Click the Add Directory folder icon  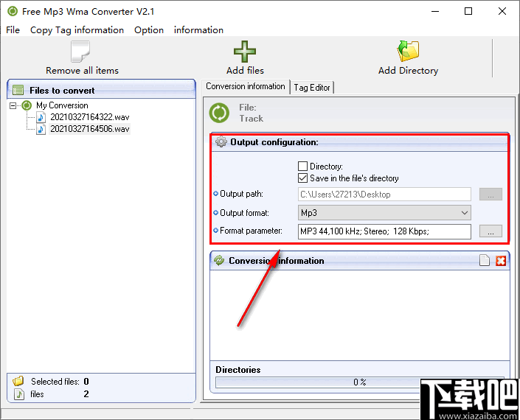(408, 52)
